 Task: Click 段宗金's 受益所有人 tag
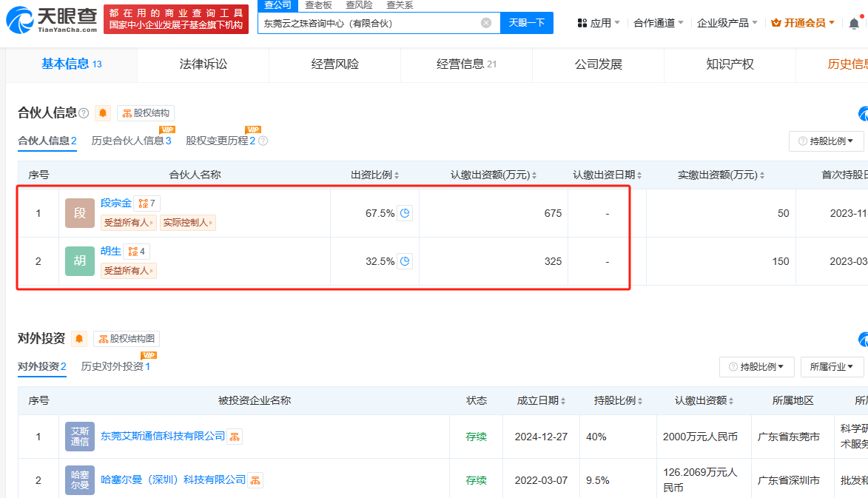click(x=129, y=223)
